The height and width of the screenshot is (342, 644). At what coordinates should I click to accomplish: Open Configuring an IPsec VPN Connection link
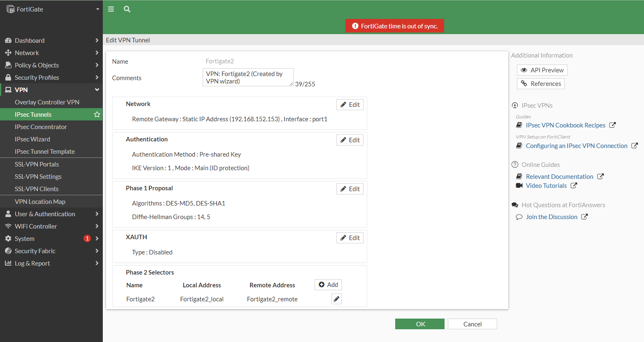point(577,146)
